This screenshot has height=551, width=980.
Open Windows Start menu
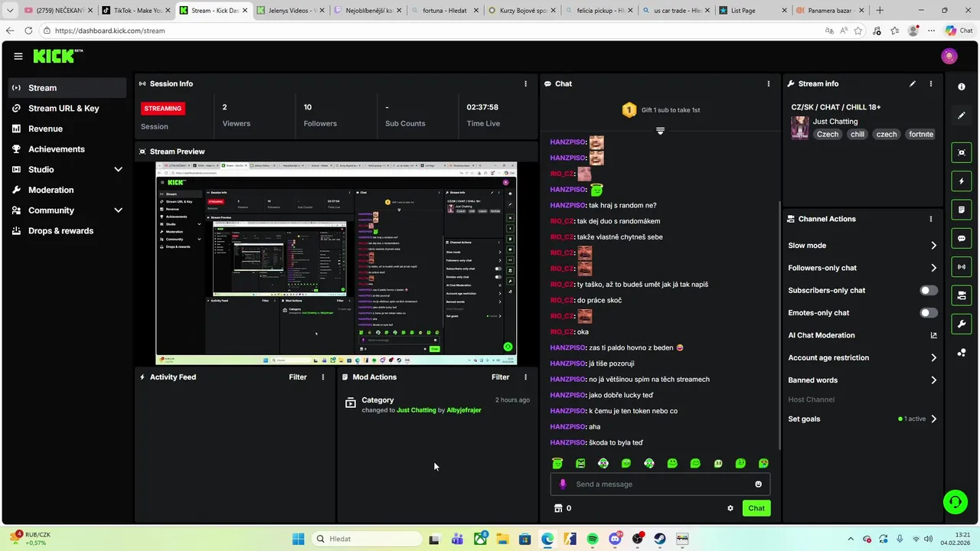[x=299, y=539]
